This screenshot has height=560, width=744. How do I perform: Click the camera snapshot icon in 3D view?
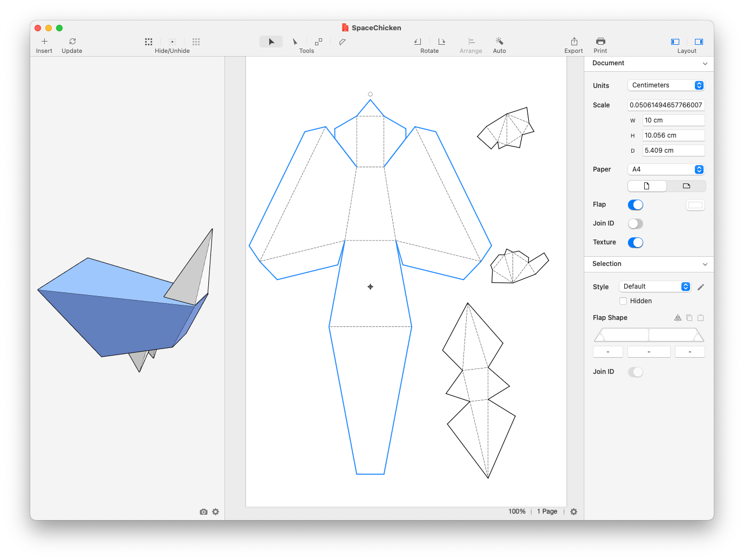click(203, 511)
